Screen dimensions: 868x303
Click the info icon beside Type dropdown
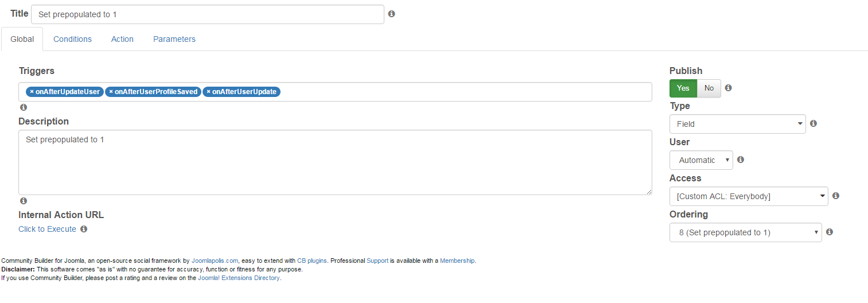point(813,123)
